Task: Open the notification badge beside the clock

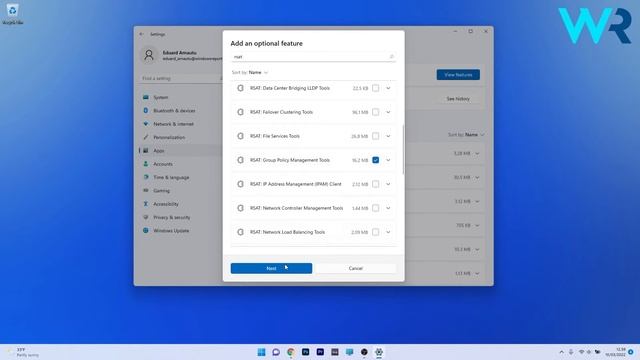Action: [x=631, y=352]
